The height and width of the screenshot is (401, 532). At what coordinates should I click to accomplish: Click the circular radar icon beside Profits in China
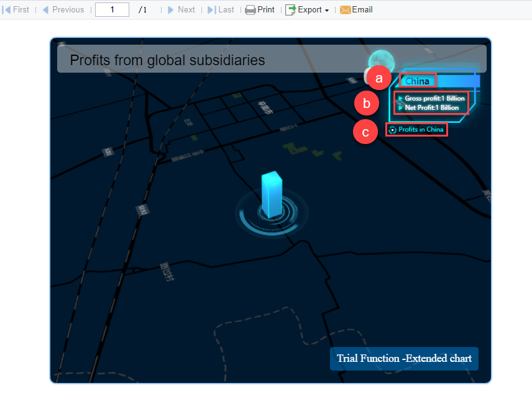392,129
